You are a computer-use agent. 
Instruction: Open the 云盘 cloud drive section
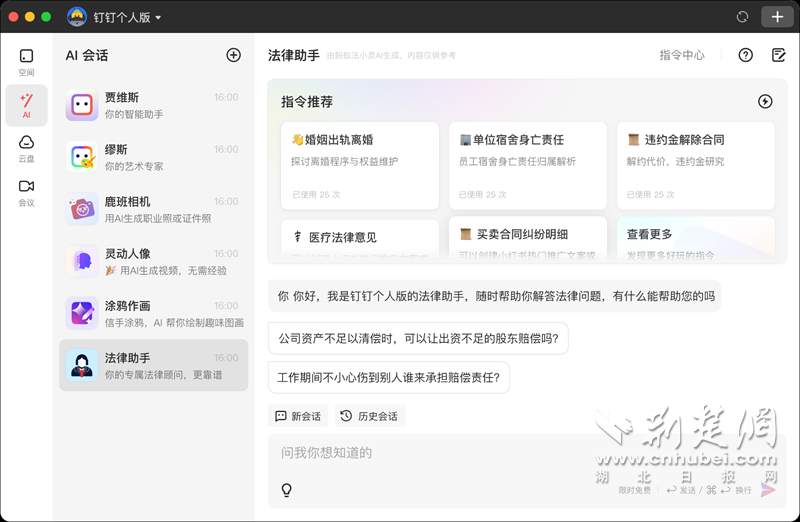coord(27,148)
